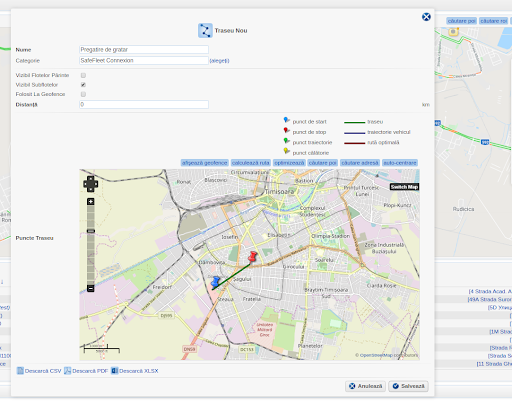Click the yellow punct călătorie legend icon
The height and width of the screenshot is (412, 512).
(x=286, y=151)
